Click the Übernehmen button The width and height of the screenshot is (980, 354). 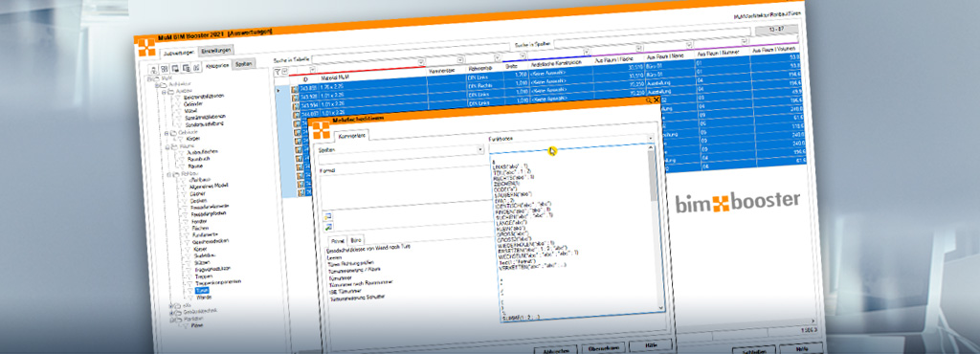(603, 348)
